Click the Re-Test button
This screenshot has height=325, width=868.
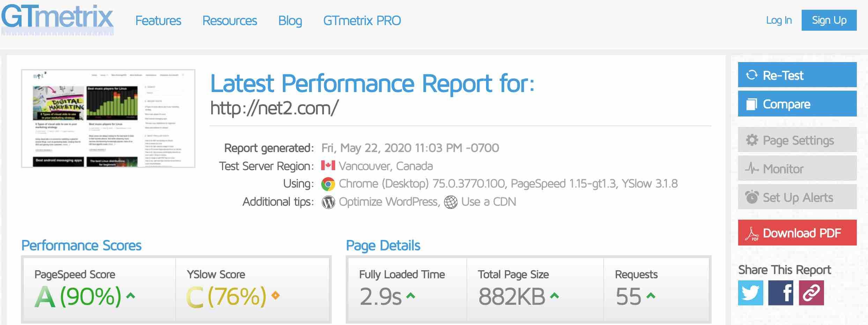[x=797, y=75]
